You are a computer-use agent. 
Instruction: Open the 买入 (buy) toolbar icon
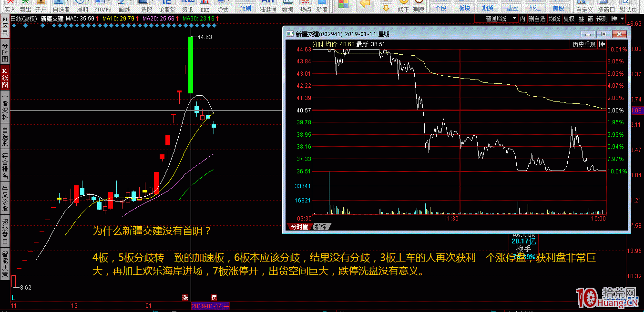pyautogui.click(x=10, y=6)
